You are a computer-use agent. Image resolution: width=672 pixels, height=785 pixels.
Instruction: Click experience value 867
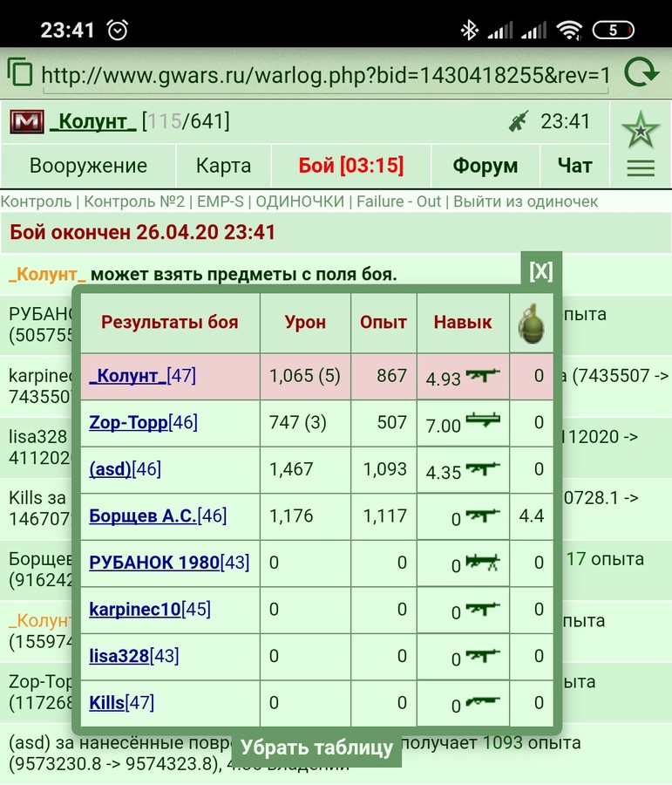click(392, 375)
